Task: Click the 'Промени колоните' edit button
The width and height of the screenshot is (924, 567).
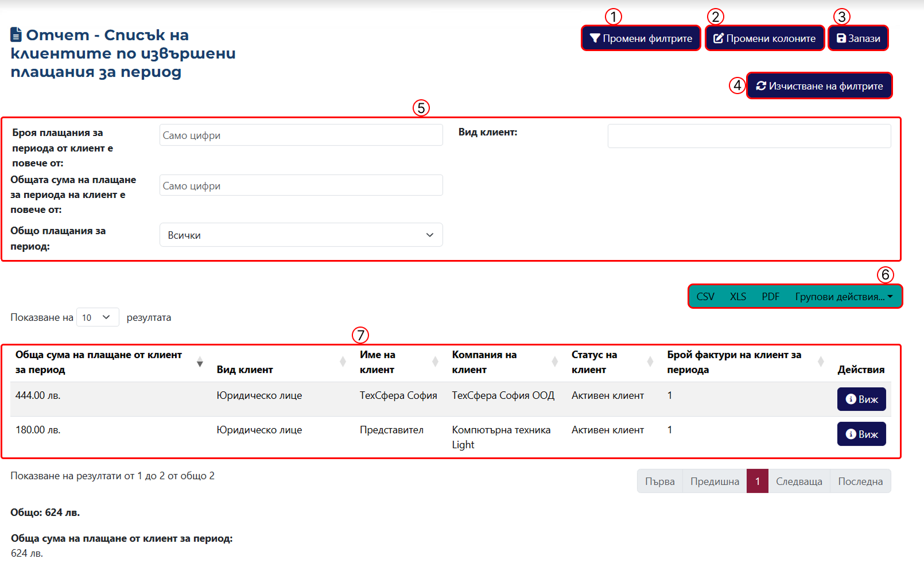Action: point(764,38)
